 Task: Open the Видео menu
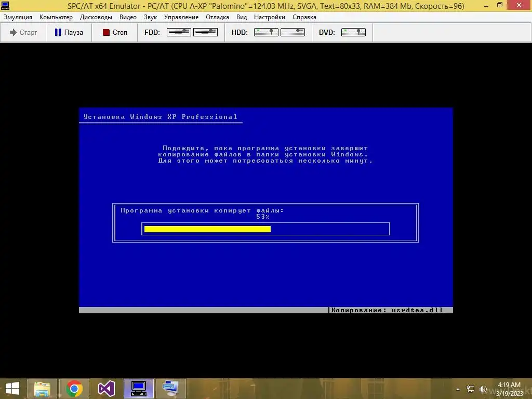[128, 17]
